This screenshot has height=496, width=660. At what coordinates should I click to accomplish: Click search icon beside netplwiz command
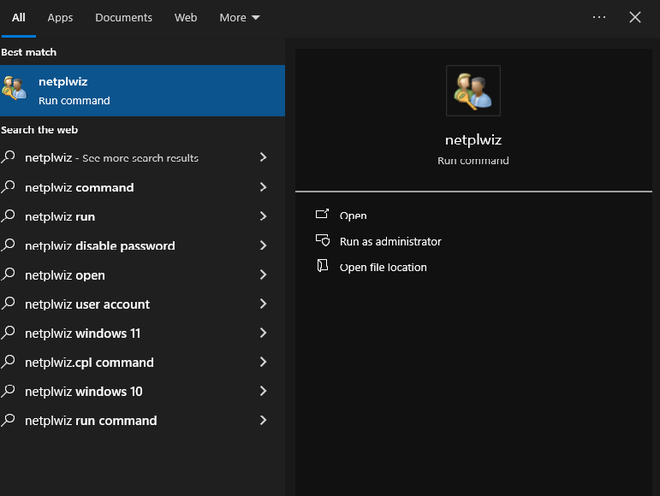point(9,187)
